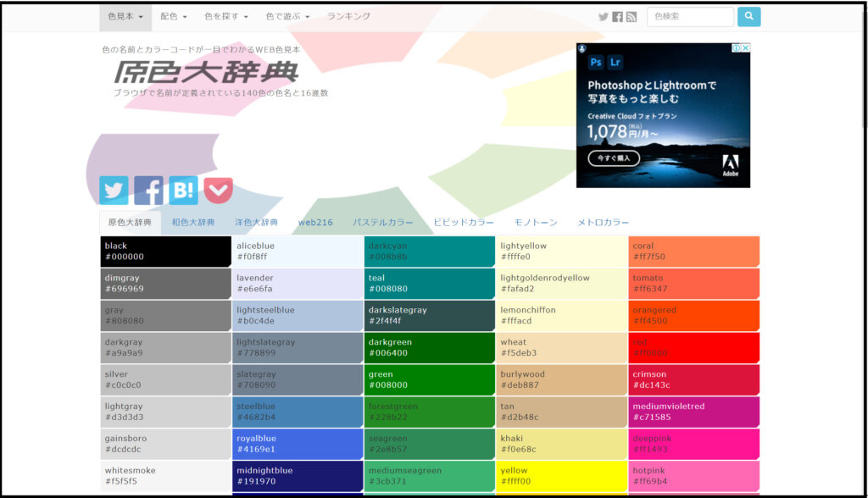Share via large Twitter bird button
The image size is (868, 498).
[x=114, y=191]
